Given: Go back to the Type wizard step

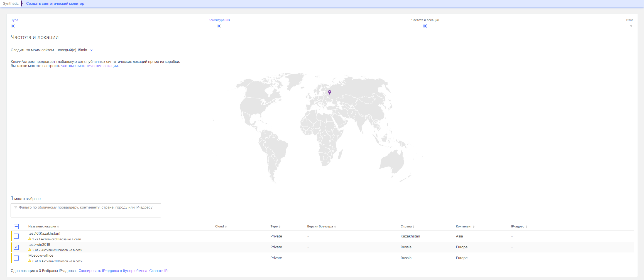Looking at the screenshot, I should tap(13, 26).
